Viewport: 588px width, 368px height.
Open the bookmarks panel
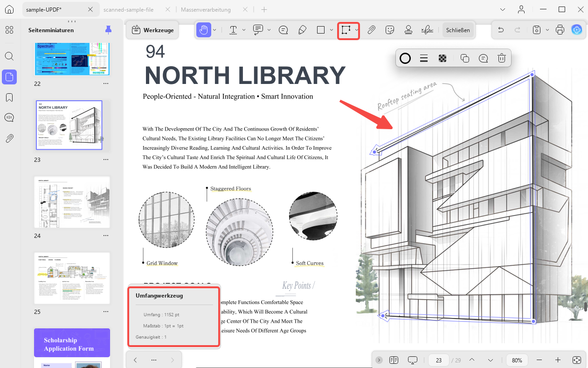pyautogui.click(x=9, y=97)
